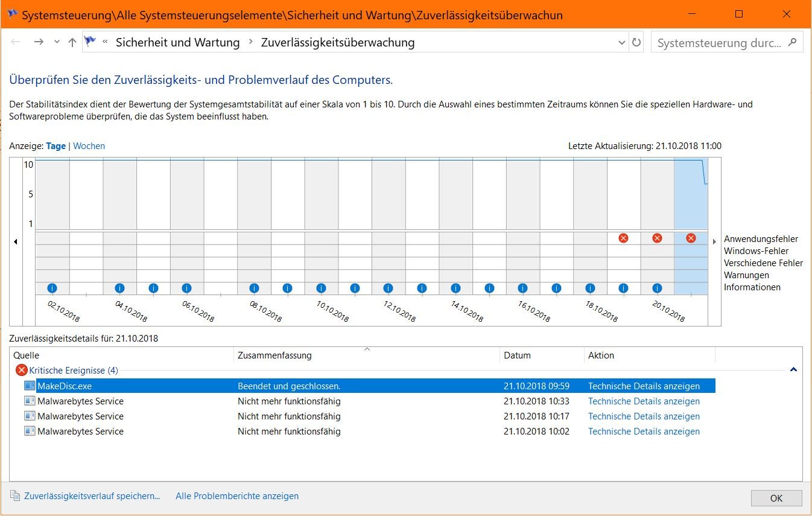The image size is (812, 516).
Task: Click the information icon for 02.10.2018
Action: pos(52,288)
